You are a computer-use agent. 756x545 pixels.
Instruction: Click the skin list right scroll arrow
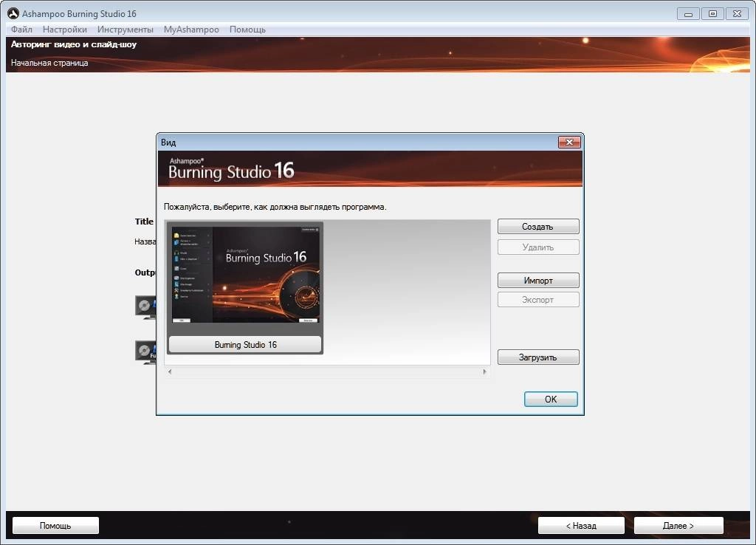484,372
